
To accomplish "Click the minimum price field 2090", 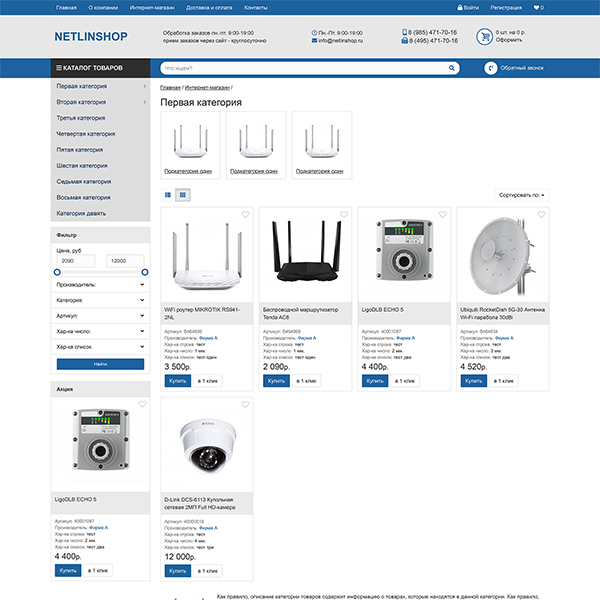I will click(75, 261).
